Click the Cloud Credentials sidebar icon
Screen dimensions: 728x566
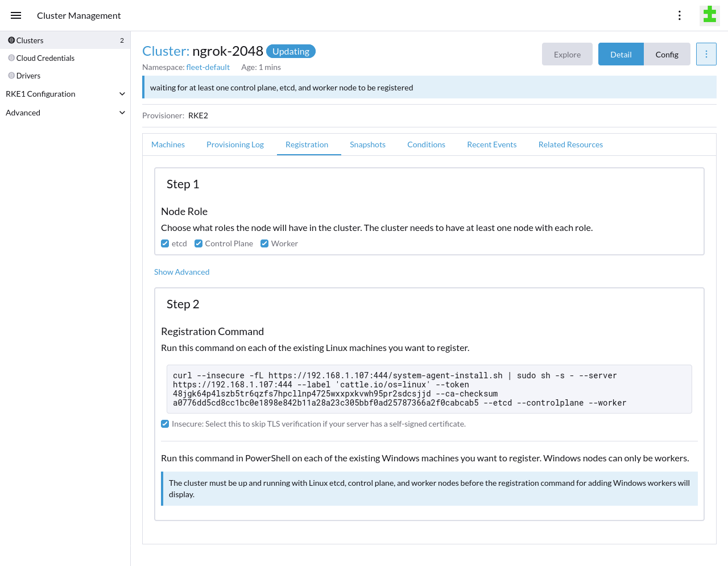click(x=10, y=57)
